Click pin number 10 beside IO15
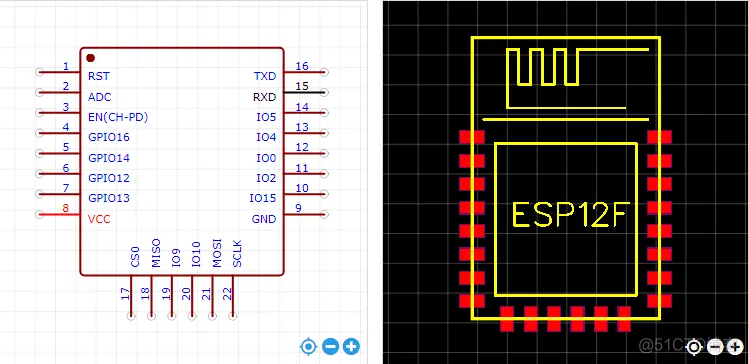Screen dimensions: 748x364 coord(302,188)
